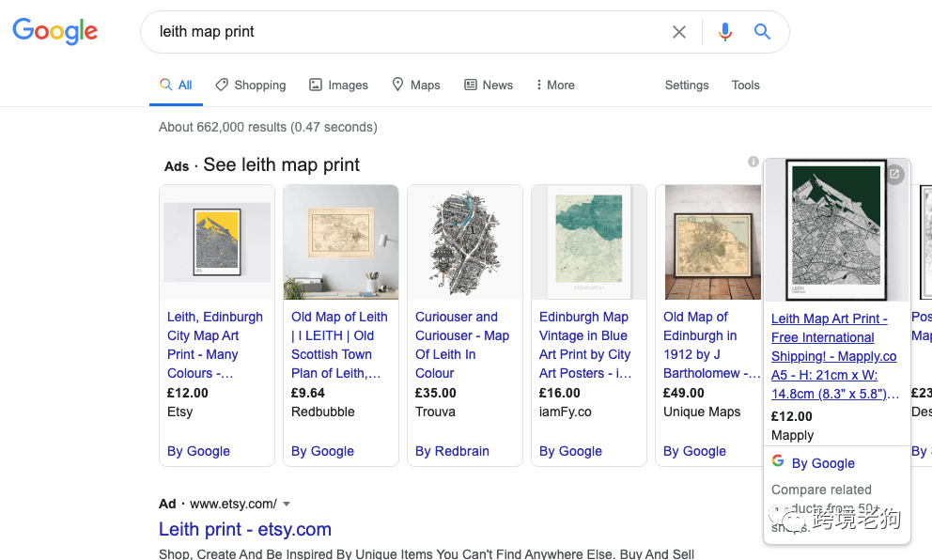Click the Google G icon in Mapply card
The height and width of the screenshot is (560, 932).
778,460
